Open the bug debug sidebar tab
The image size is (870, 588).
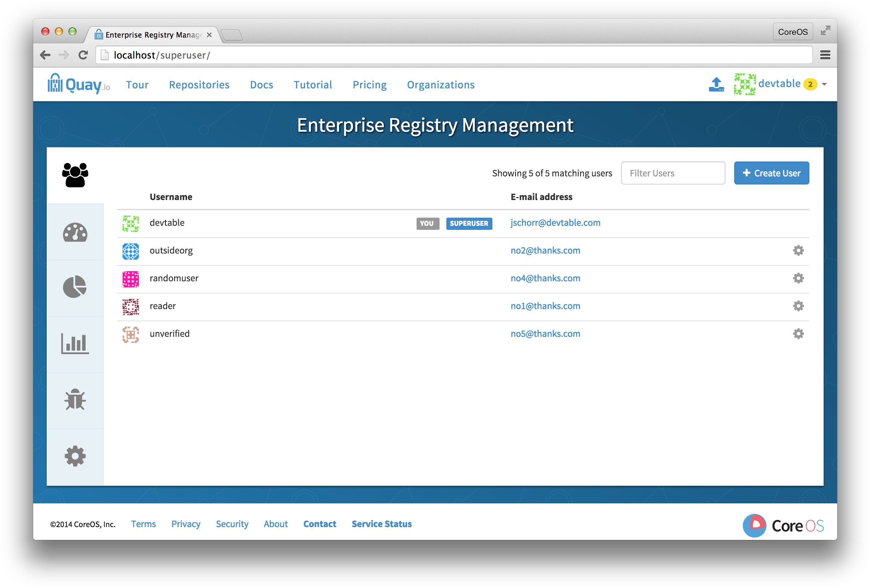(x=75, y=399)
